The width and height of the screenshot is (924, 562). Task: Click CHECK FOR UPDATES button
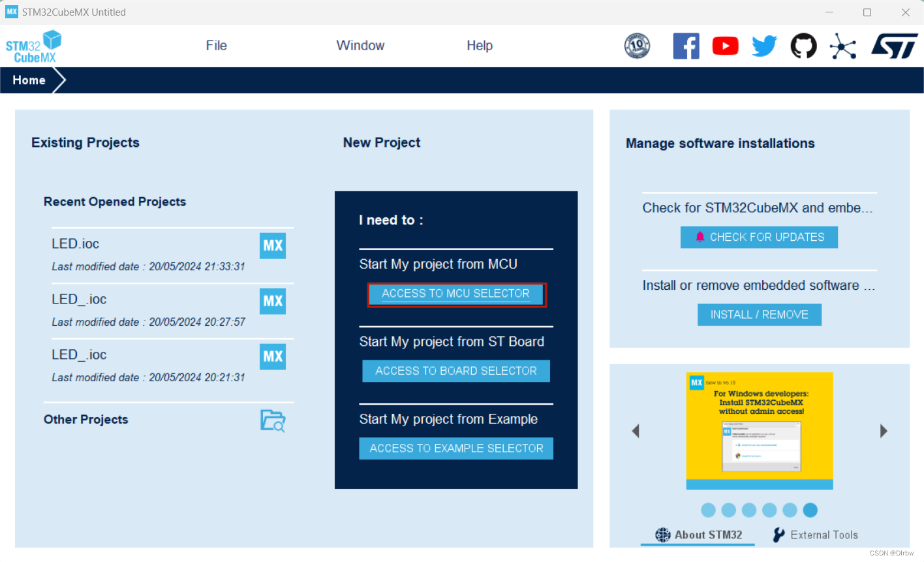(x=759, y=237)
